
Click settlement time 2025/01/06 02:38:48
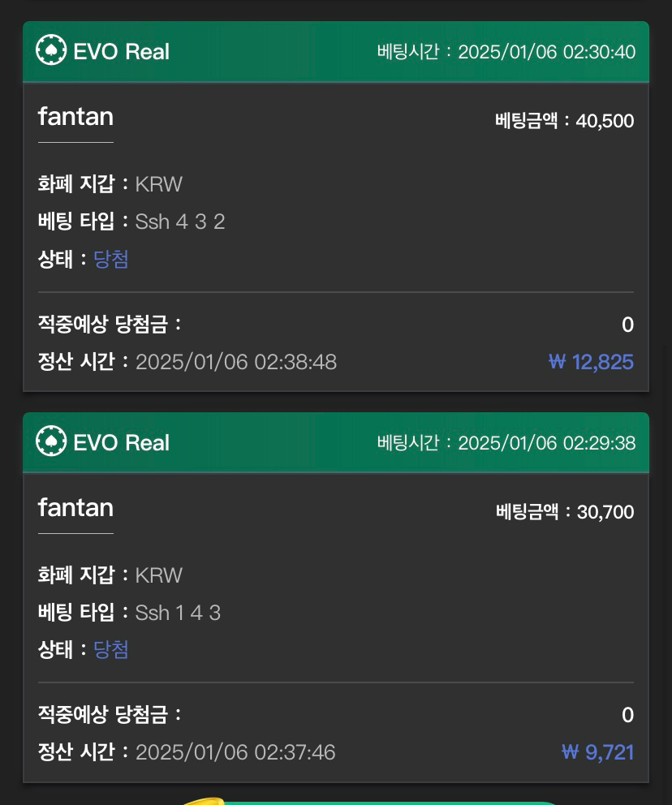click(x=235, y=362)
